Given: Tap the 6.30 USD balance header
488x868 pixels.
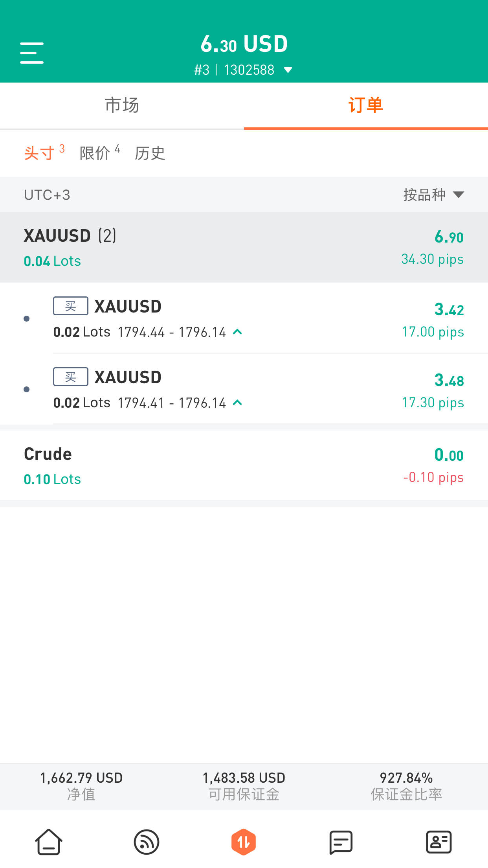Looking at the screenshot, I should tap(244, 44).
